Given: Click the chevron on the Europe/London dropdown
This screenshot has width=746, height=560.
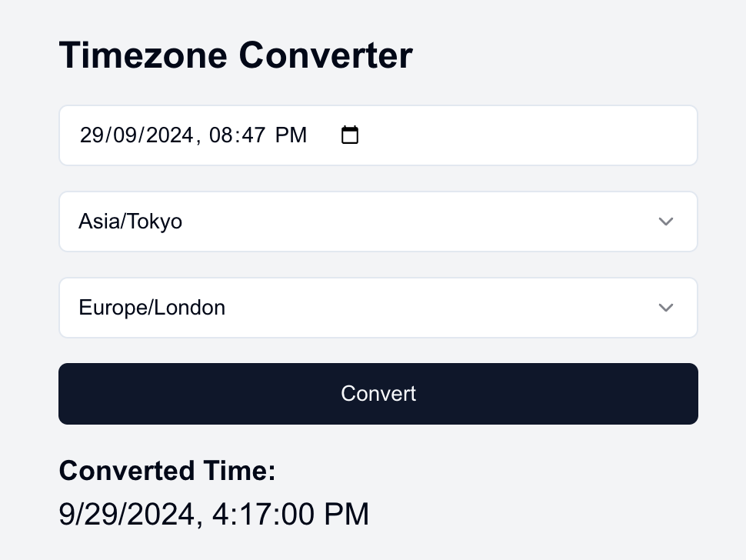Looking at the screenshot, I should tap(665, 308).
